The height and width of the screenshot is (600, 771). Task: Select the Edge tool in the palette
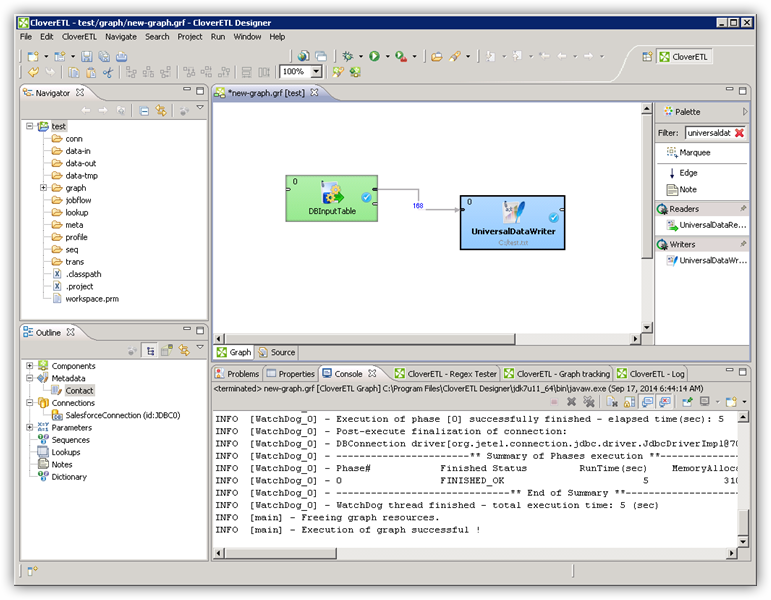(x=688, y=173)
